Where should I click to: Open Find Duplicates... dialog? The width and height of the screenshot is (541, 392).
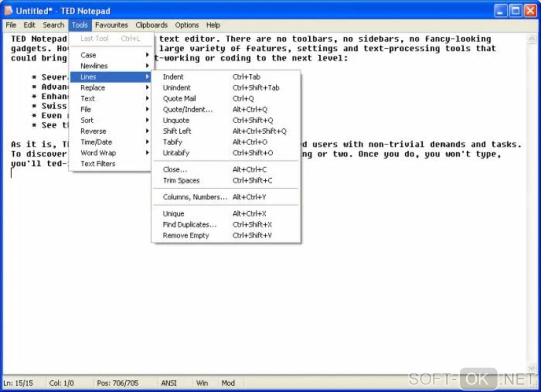click(226, 224)
